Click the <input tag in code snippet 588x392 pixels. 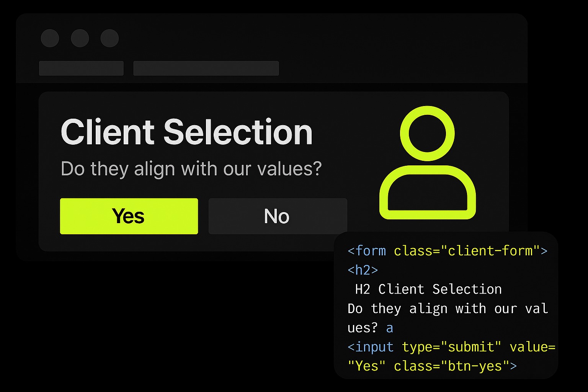(370, 347)
